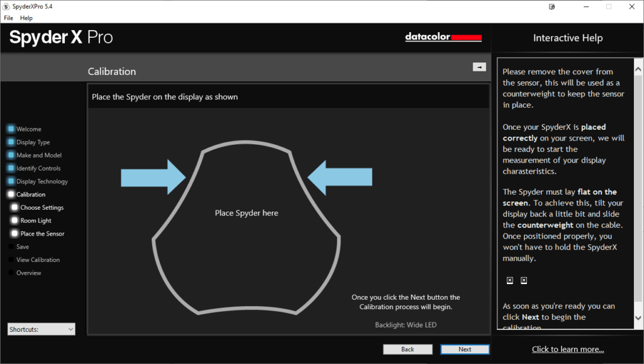Select the Choose Settings sub-step
The image size is (644, 364).
point(42,208)
